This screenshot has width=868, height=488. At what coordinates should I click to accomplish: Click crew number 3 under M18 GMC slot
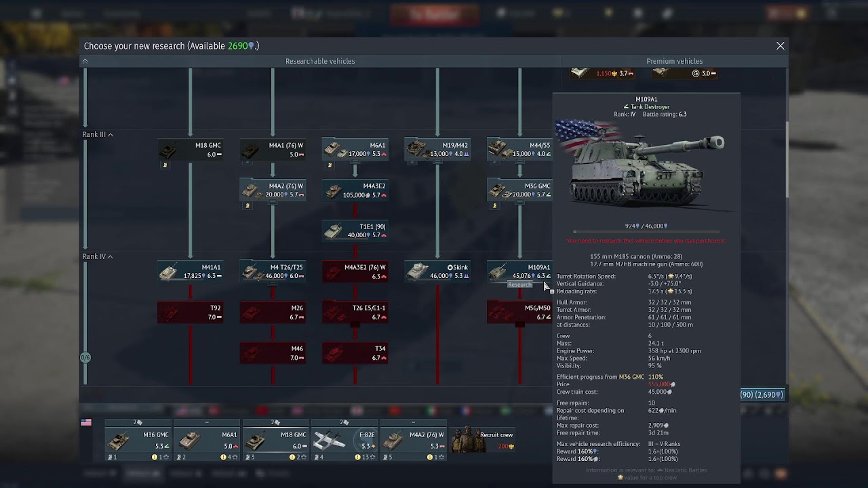click(x=251, y=457)
